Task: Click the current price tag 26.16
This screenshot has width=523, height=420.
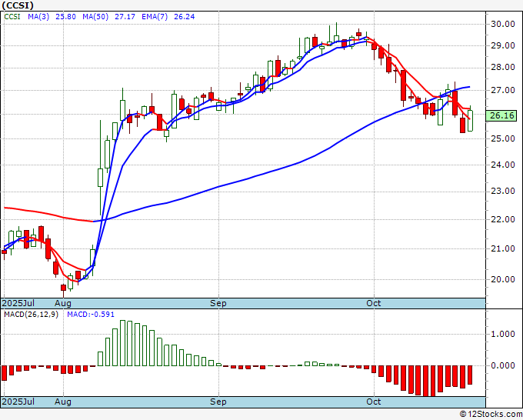Action: 501,115
